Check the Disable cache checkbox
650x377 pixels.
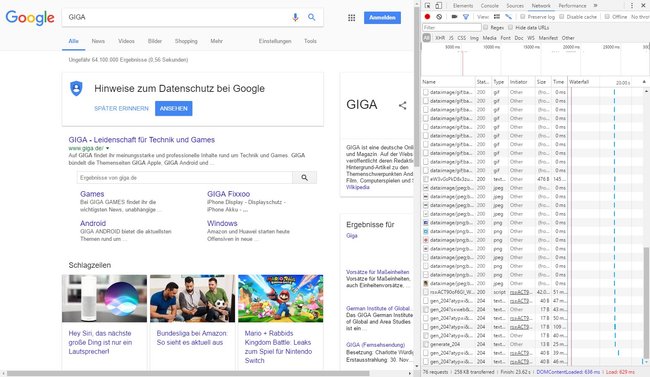tap(562, 17)
